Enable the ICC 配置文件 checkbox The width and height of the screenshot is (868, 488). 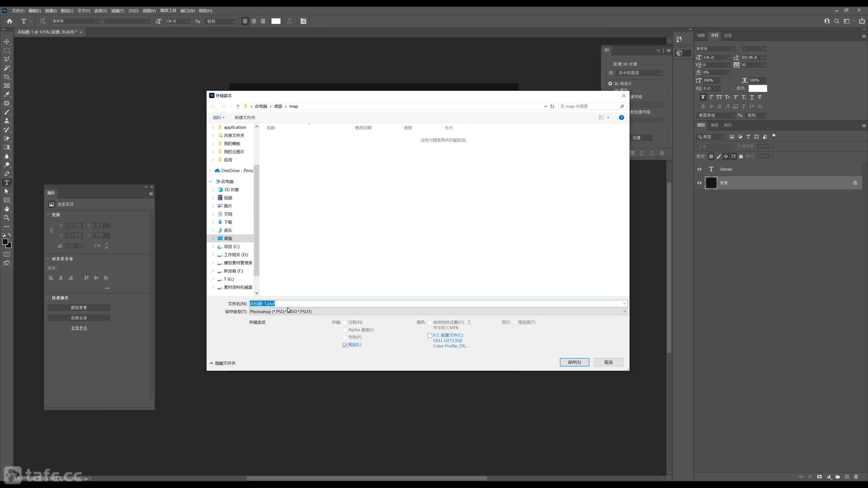point(430,335)
